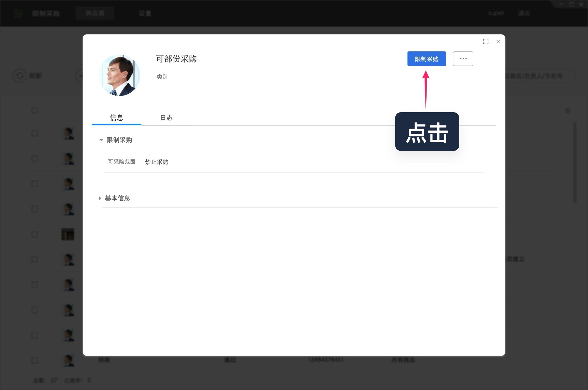Click the supplier avatar photo in the dialog
This screenshot has width=588, height=390.
(x=120, y=75)
